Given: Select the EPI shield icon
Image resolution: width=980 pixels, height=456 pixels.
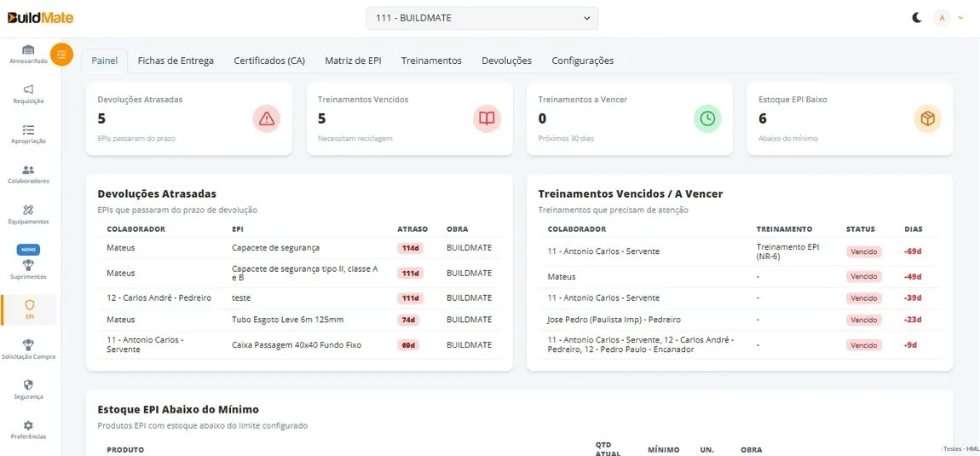Looking at the screenshot, I should tap(29, 304).
